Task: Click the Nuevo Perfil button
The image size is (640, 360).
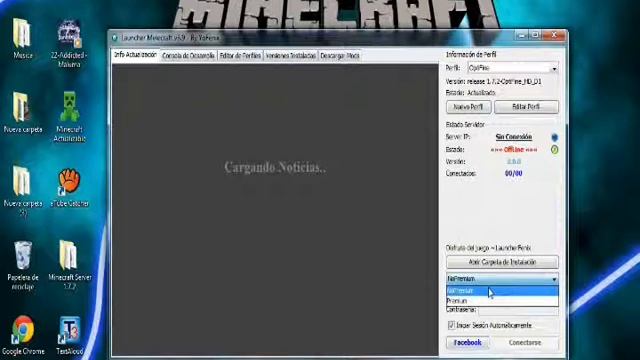Action: click(469, 107)
